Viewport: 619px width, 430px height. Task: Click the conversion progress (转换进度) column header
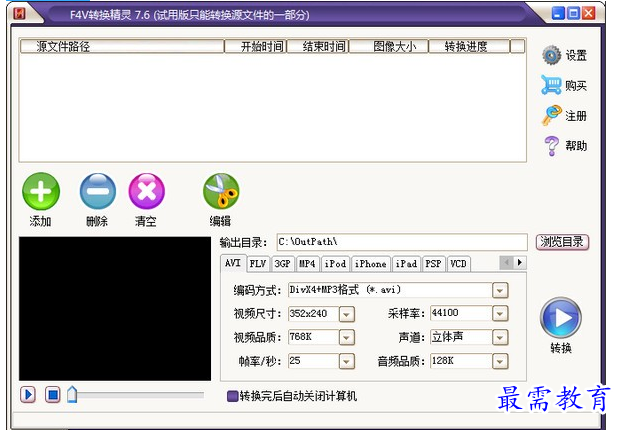(469, 47)
